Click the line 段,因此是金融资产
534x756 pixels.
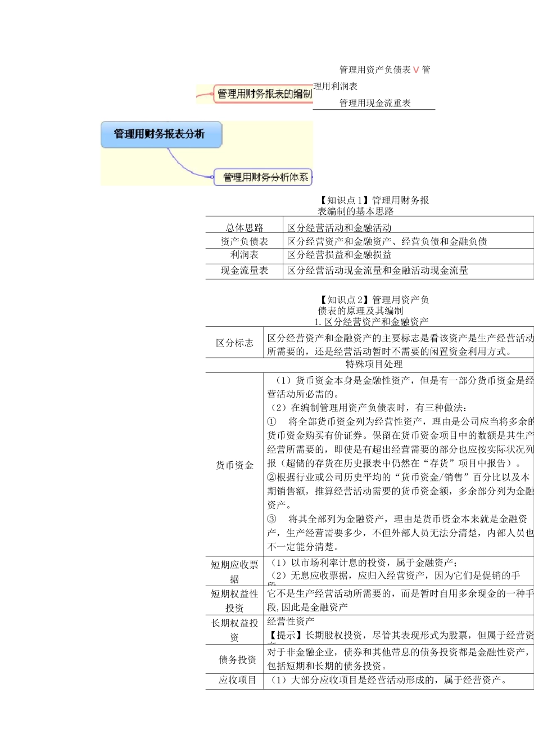tap(307, 607)
